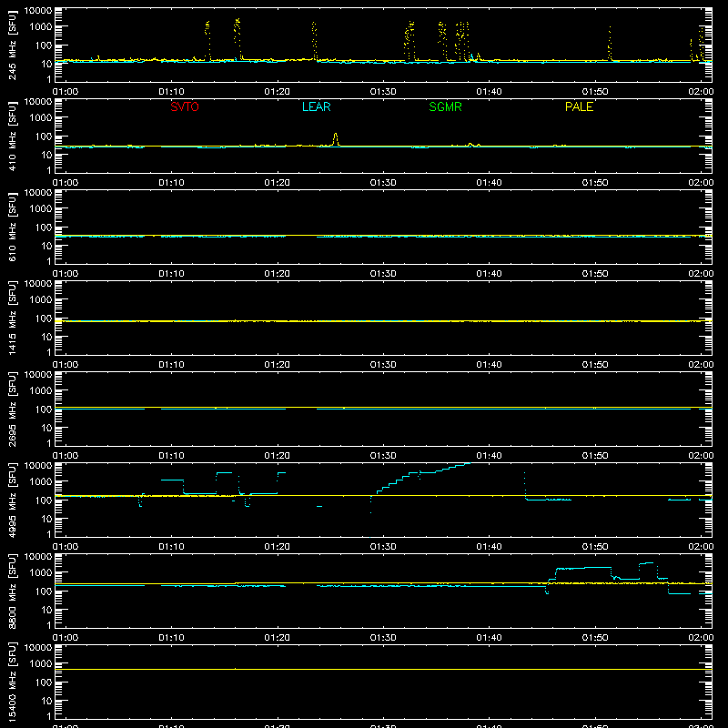Click 01:20 tick label under 410 MHz panel
The width and height of the screenshot is (728, 728).
tap(278, 183)
